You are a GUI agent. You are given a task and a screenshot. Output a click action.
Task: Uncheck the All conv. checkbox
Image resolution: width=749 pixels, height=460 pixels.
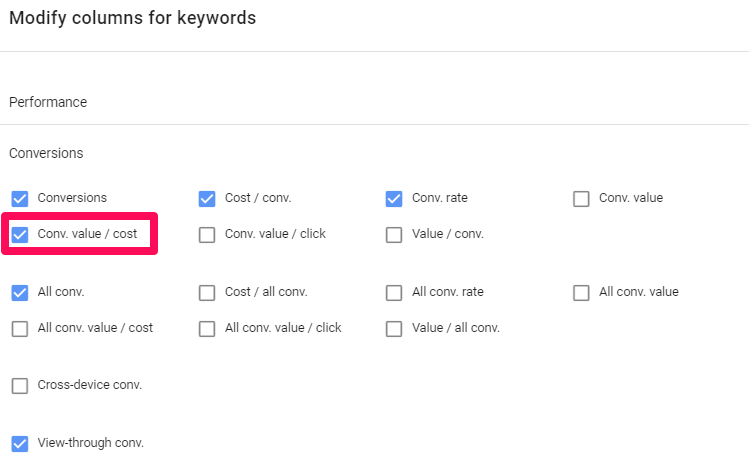(20, 292)
